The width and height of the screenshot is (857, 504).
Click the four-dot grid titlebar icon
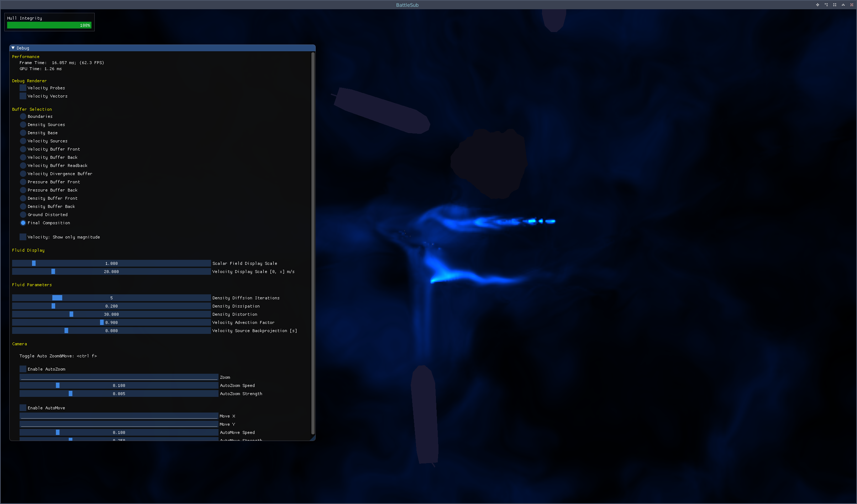point(835,5)
